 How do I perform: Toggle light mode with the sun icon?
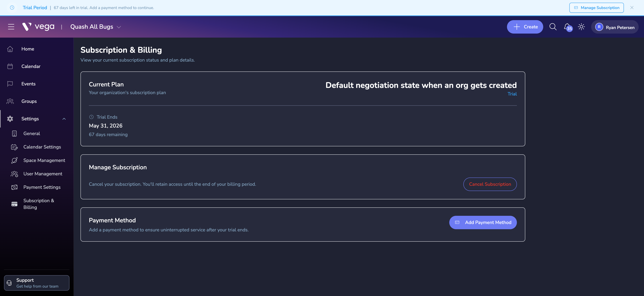click(x=581, y=27)
